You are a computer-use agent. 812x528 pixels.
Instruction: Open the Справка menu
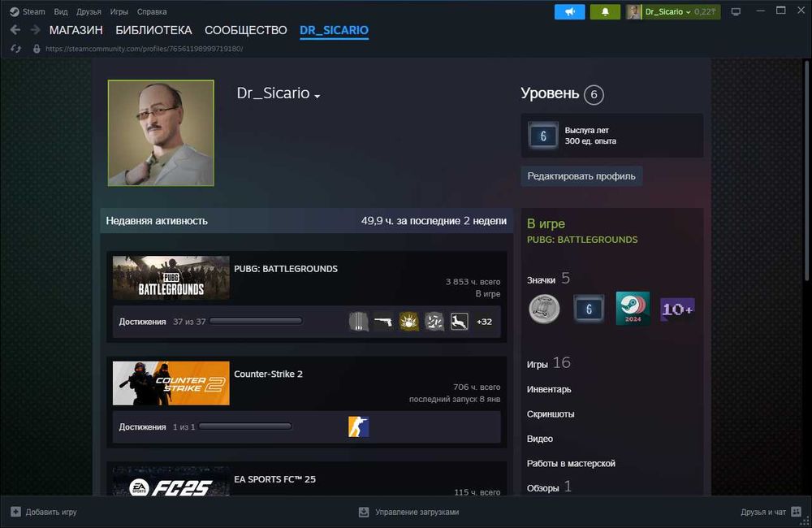[152, 11]
